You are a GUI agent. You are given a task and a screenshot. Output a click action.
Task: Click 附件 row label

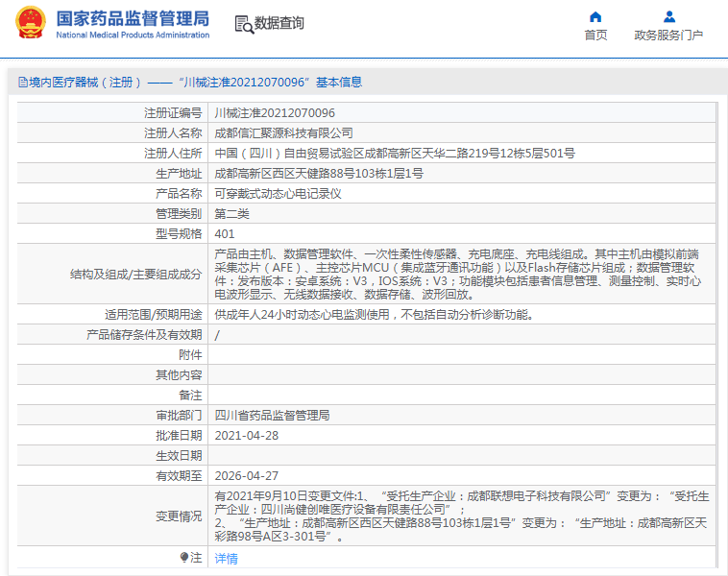pyautogui.click(x=190, y=355)
